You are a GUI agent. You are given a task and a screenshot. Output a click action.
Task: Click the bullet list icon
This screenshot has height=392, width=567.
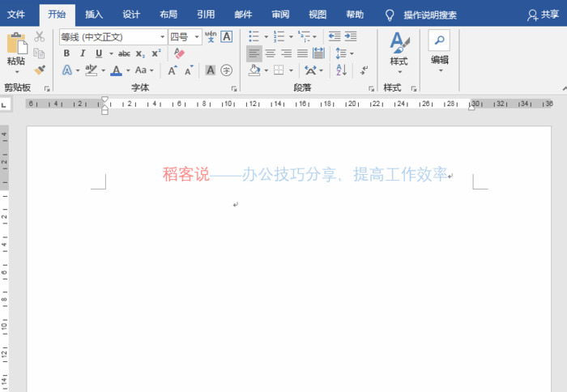tap(254, 36)
